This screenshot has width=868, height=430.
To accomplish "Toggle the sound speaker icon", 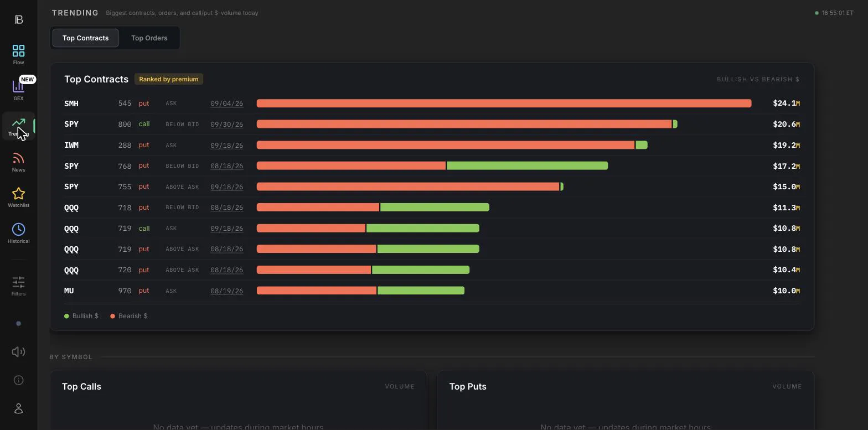I will [18, 352].
